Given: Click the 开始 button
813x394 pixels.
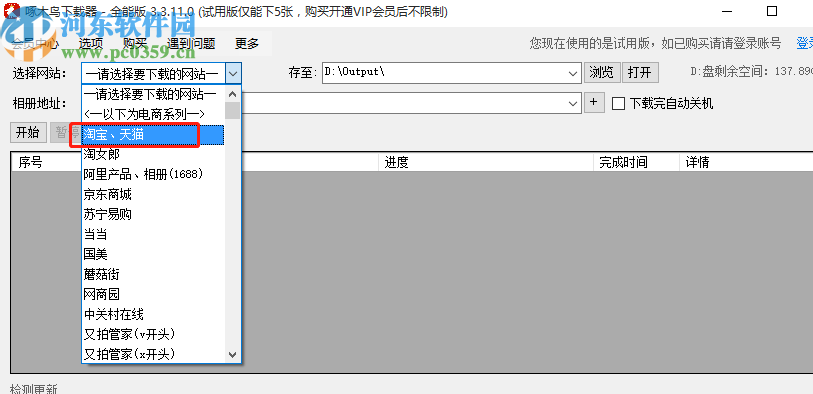Looking at the screenshot, I should [28, 132].
